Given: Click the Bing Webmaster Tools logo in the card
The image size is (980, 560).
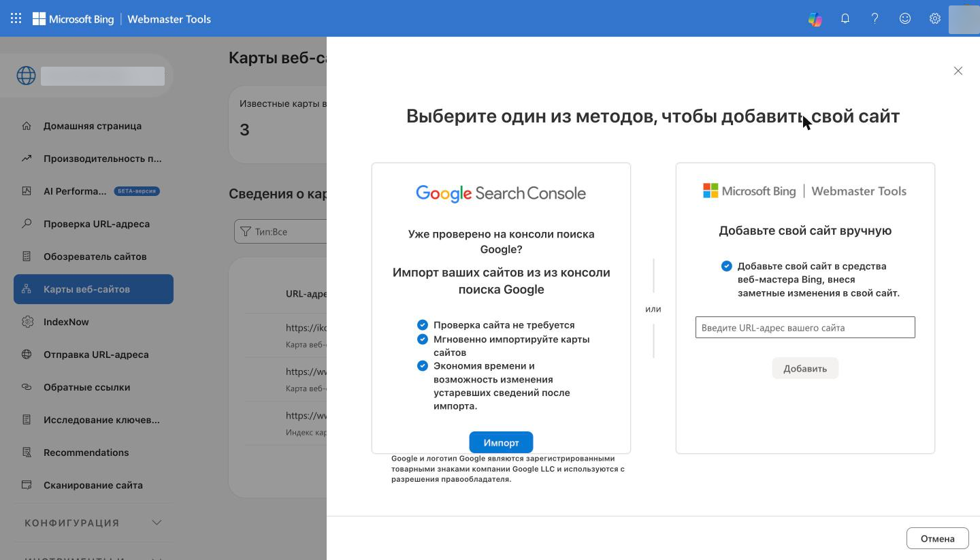Looking at the screenshot, I should [x=804, y=191].
